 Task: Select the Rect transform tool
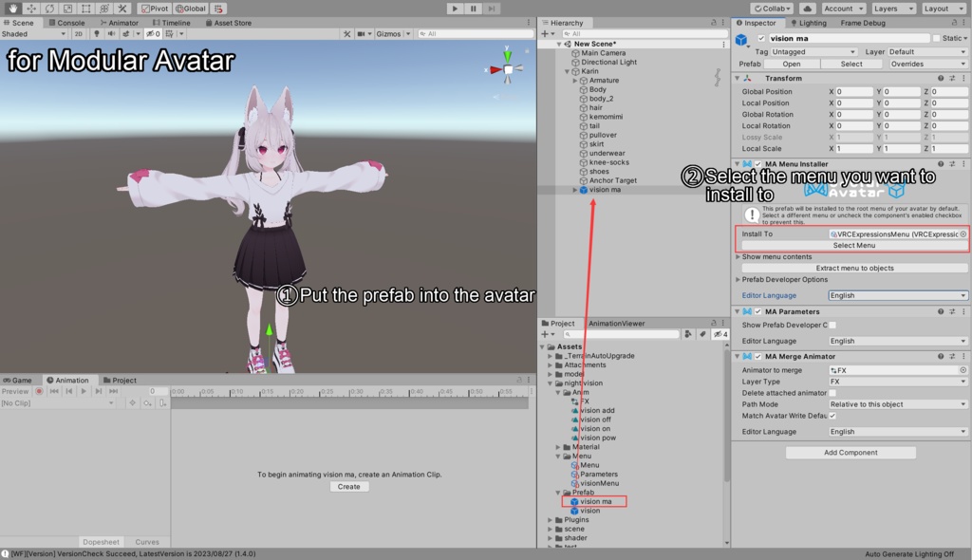(85, 8)
